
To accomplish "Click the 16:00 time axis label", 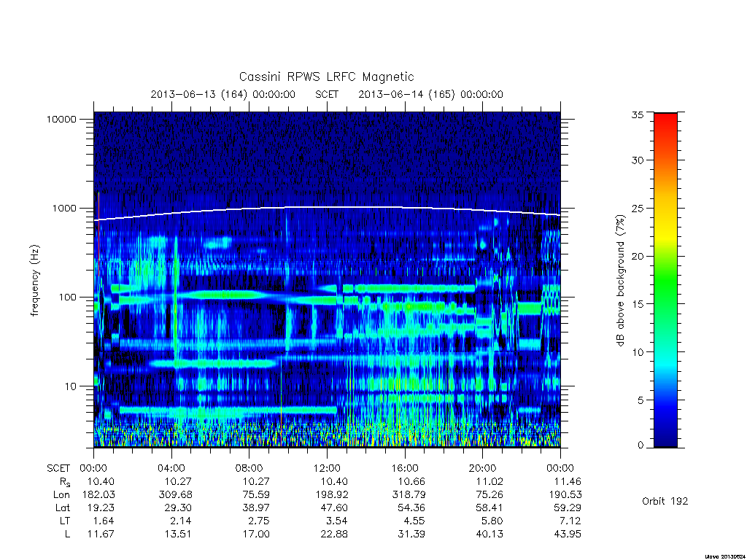I will tap(404, 468).
